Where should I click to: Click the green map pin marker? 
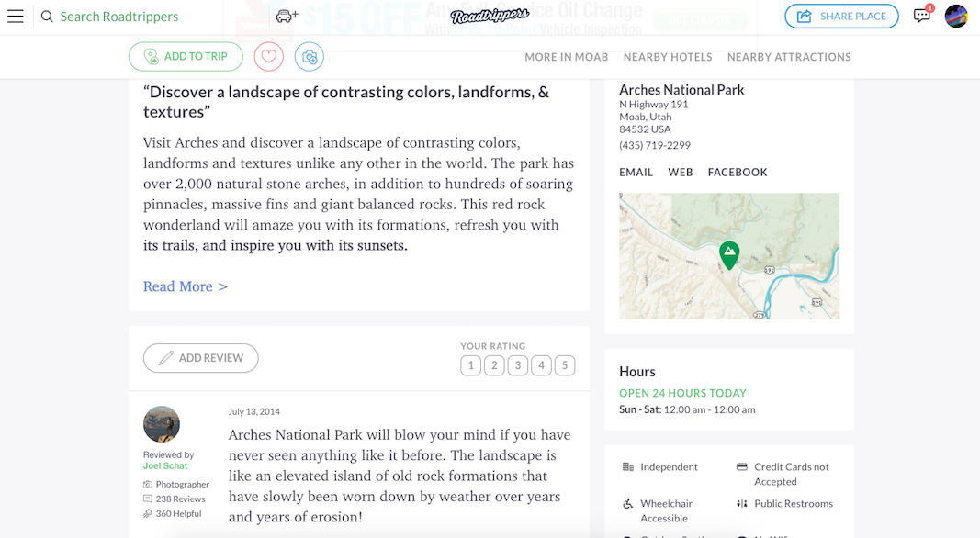pos(729,255)
